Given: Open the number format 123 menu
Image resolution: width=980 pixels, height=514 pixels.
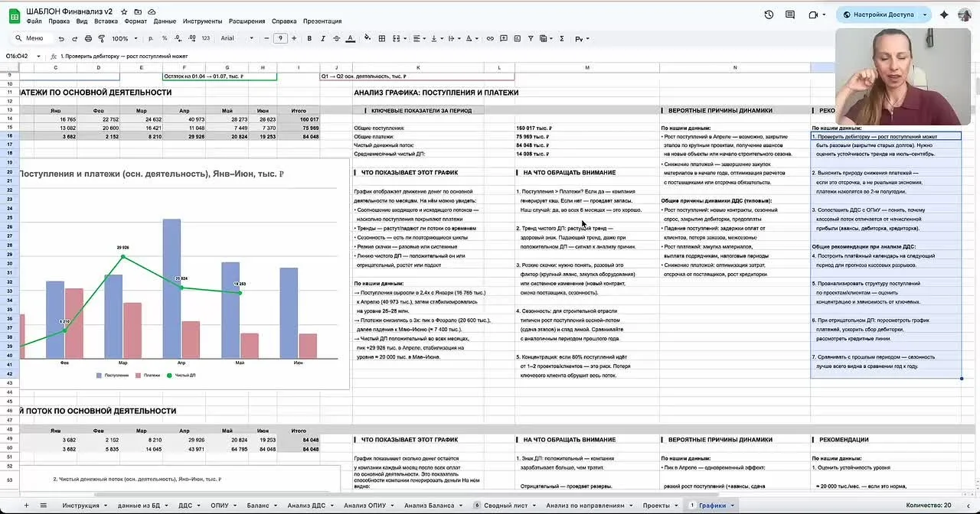Looking at the screenshot, I should 205,38.
